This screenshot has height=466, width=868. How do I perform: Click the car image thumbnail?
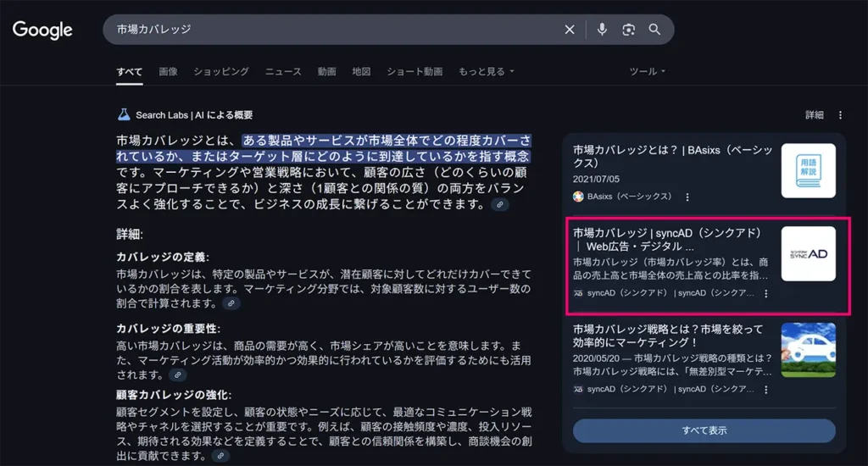coord(808,350)
